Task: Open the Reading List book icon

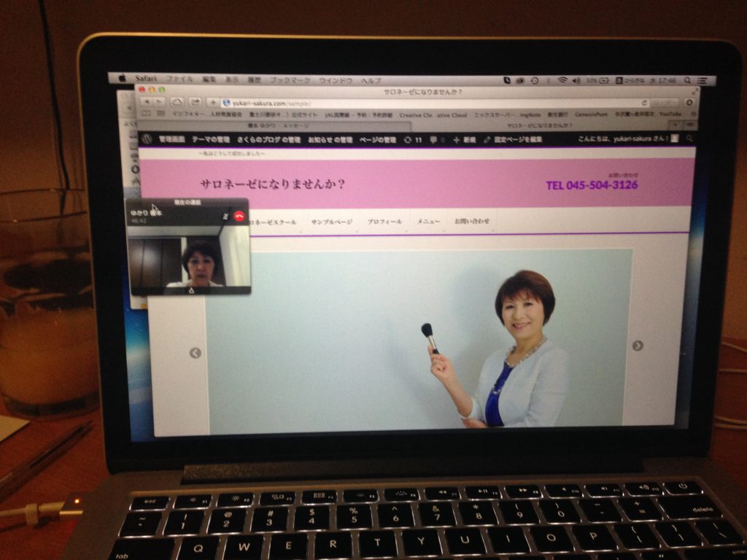Action: pyautogui.click(x=146, y=113)
